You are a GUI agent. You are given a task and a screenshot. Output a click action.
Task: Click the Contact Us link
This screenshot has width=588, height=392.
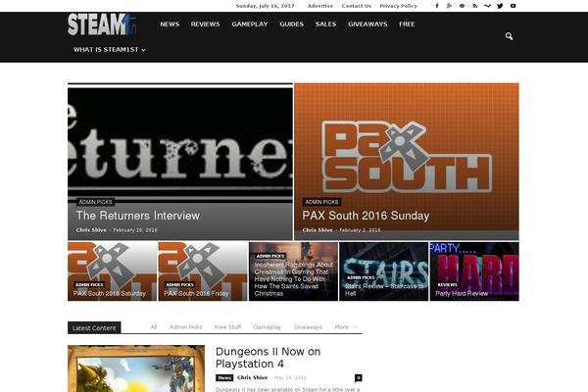(x=357, y=6)
